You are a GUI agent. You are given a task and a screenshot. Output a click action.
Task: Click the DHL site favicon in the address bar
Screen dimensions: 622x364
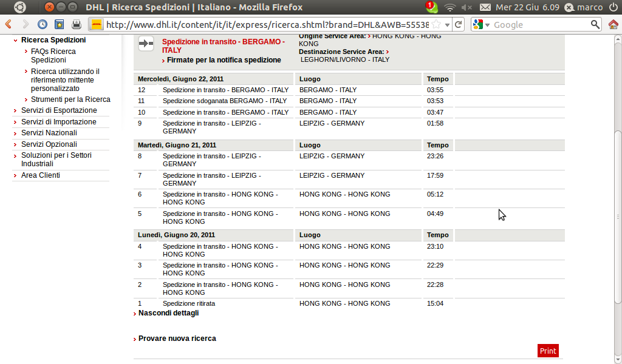97,24
